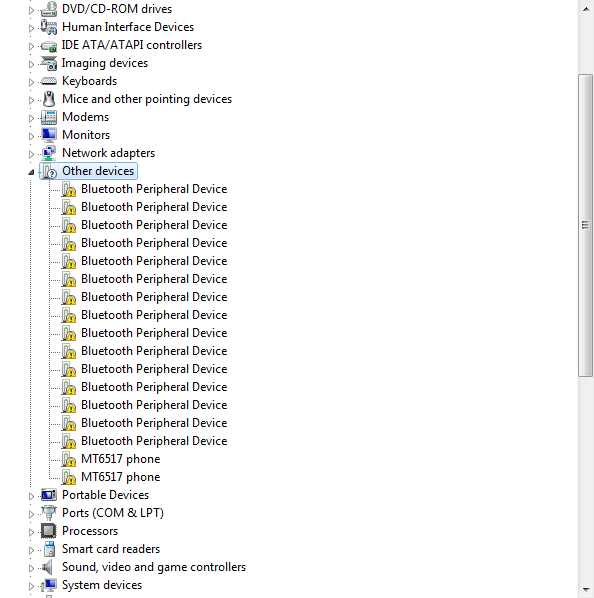Click the Keyboards category icon

49,81
